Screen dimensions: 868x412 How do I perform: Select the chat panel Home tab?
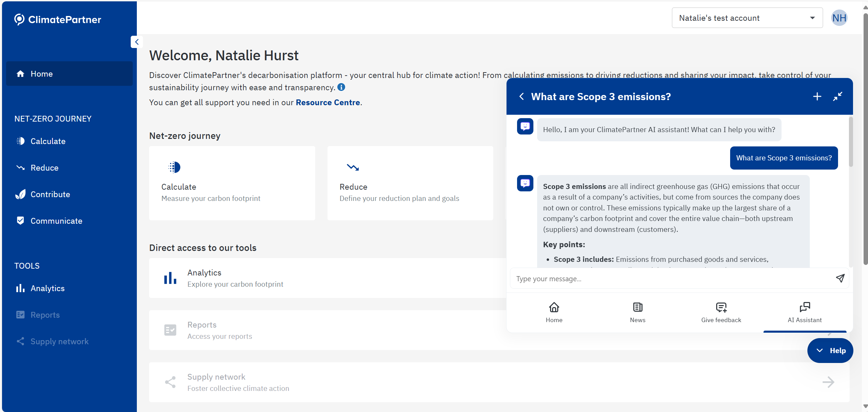coord(554,312)
